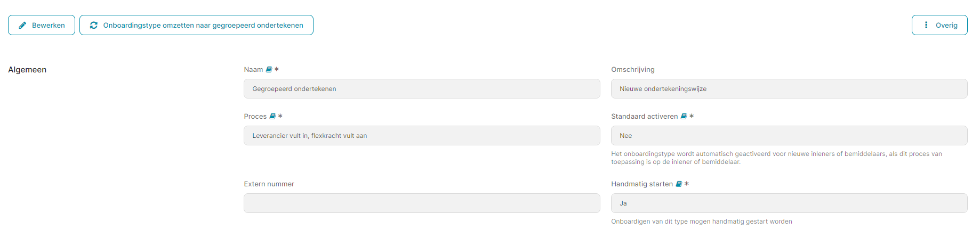Click the Naam label text
This screenshot has width=980, height=238.
pyautogui.click(x=253, y=70)
